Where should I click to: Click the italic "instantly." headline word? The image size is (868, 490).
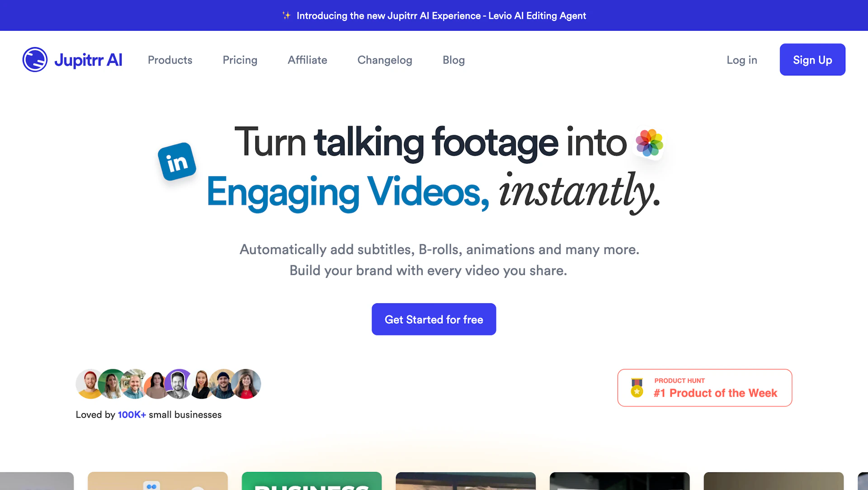[580, 193]
